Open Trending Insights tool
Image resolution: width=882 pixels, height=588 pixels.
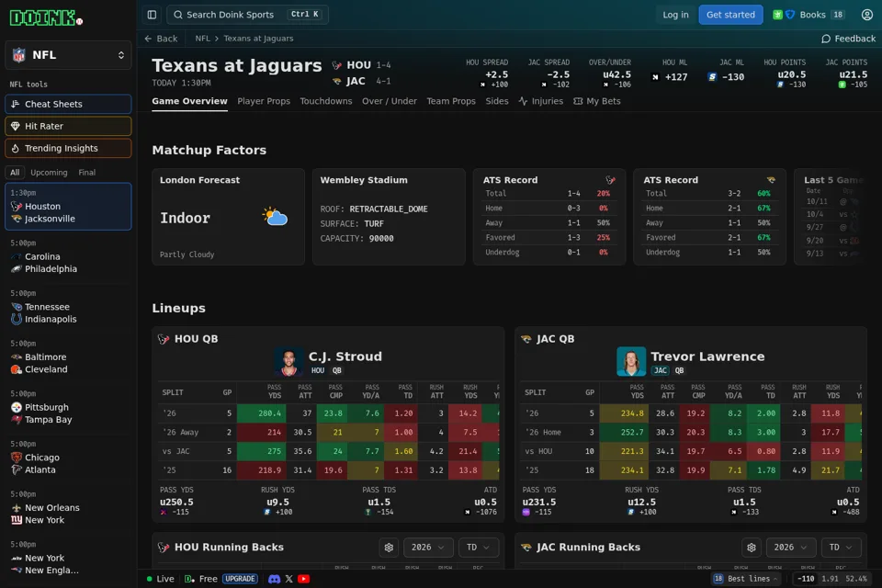pyautogui.click(x=68, y=148)
